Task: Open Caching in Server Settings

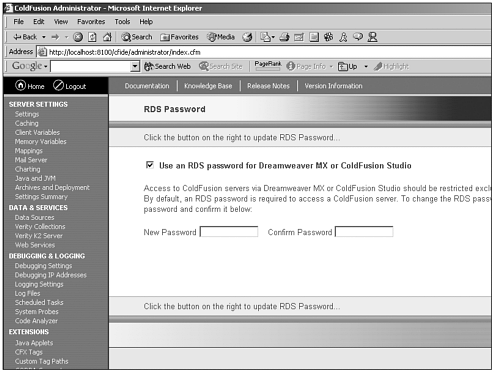Action: point(26,123)
